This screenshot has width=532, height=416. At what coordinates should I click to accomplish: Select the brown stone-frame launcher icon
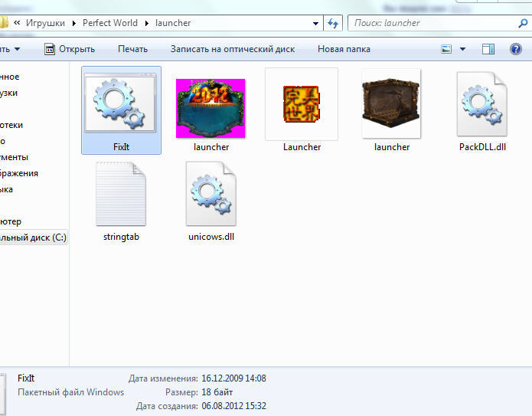[391, 105]
